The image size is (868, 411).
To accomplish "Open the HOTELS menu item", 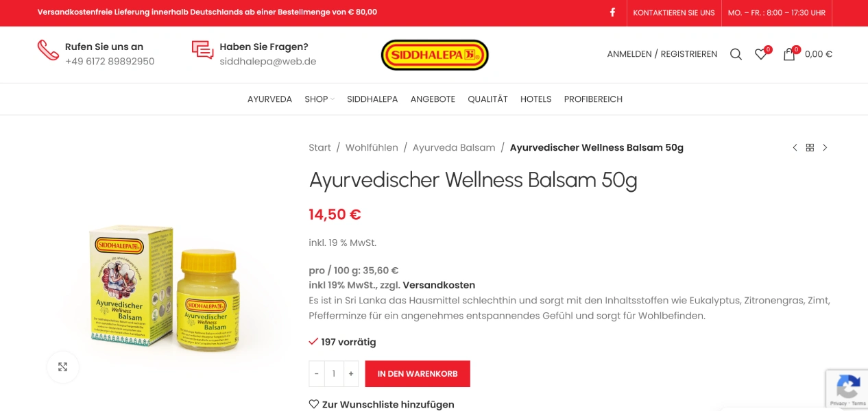I will click(535, 99).
